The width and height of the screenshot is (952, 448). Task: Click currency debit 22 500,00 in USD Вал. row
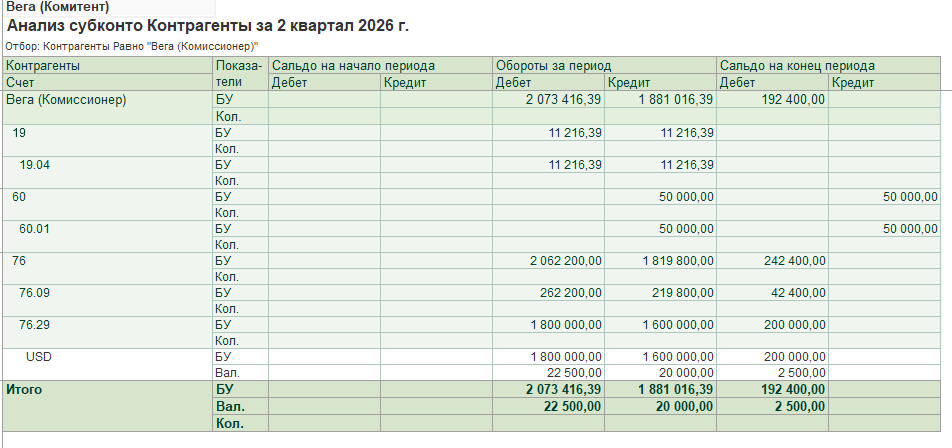(x=575, y=372)
